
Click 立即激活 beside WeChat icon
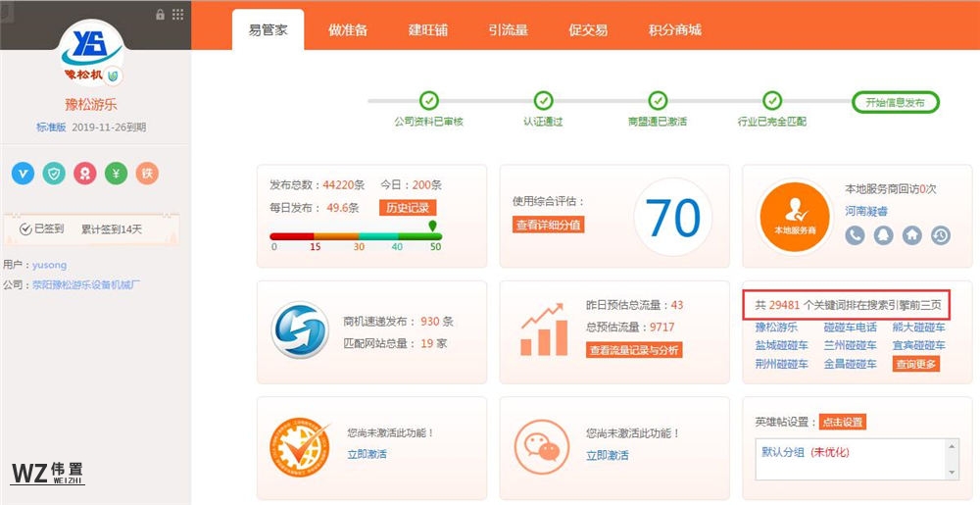(608, 455)
